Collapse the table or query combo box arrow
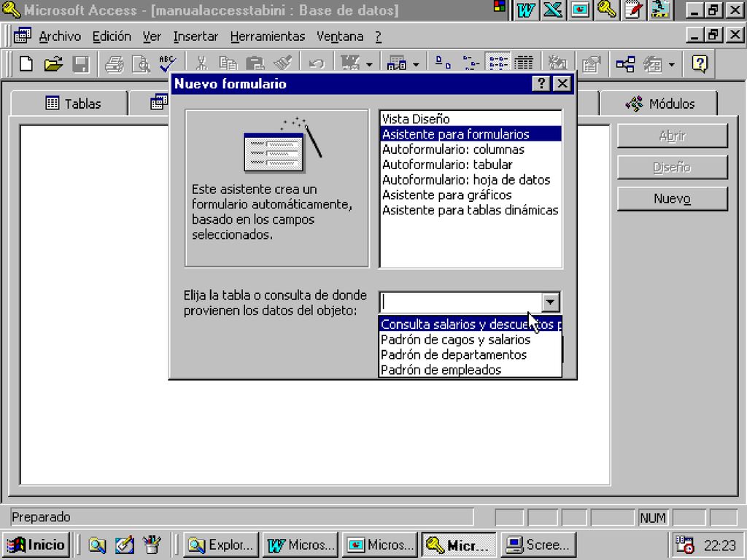 (550, 302)
